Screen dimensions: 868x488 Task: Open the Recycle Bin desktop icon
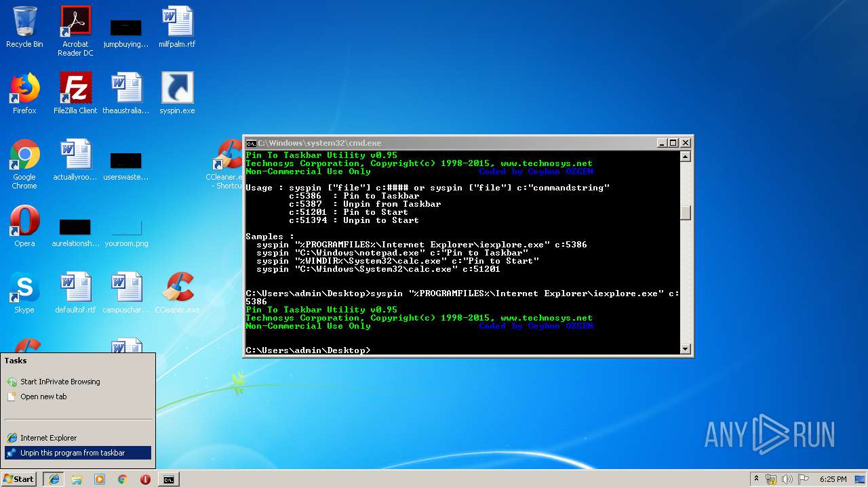24,27
